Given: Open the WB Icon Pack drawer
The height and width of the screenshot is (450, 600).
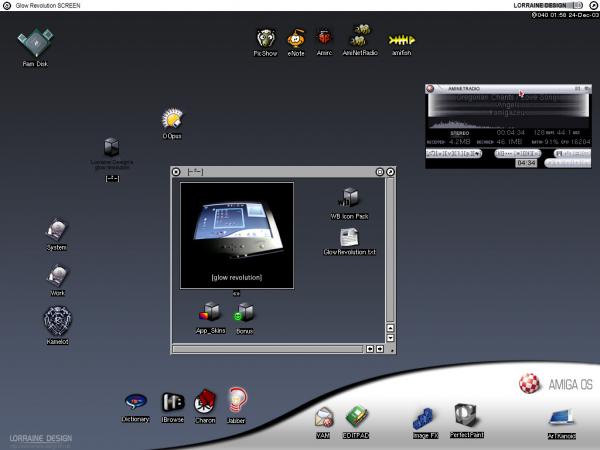Looking at the screenshot, I should 349,197.
